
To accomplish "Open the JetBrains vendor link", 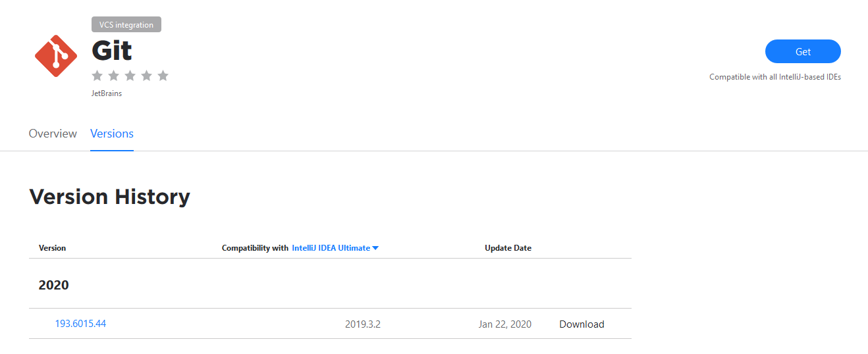I will point(107,93).
